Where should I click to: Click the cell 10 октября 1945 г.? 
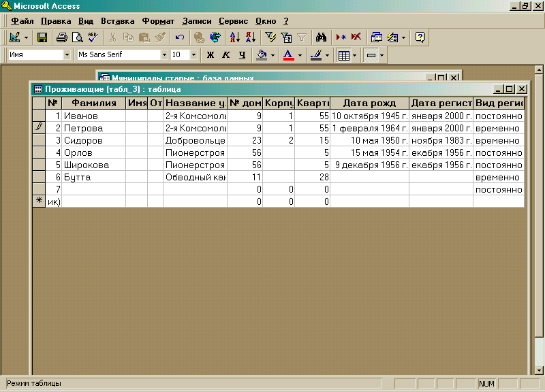pos(369,116)
